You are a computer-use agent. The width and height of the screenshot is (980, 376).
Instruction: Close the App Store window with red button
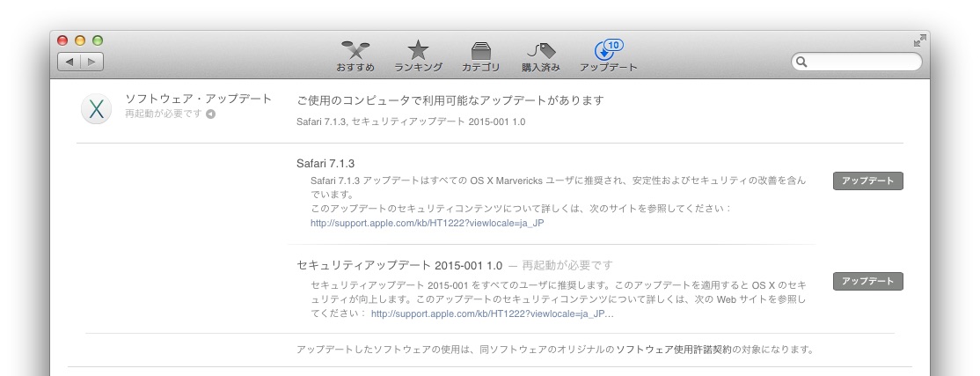62,41
